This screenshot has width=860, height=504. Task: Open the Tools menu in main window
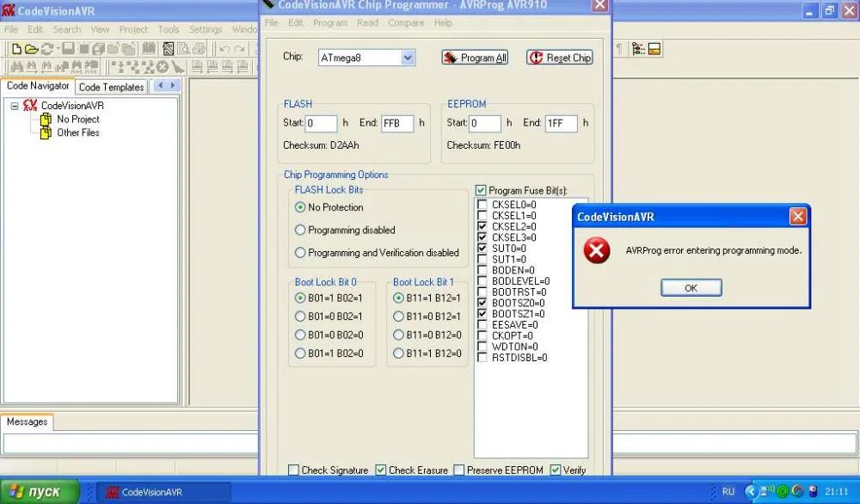[169, 29]
